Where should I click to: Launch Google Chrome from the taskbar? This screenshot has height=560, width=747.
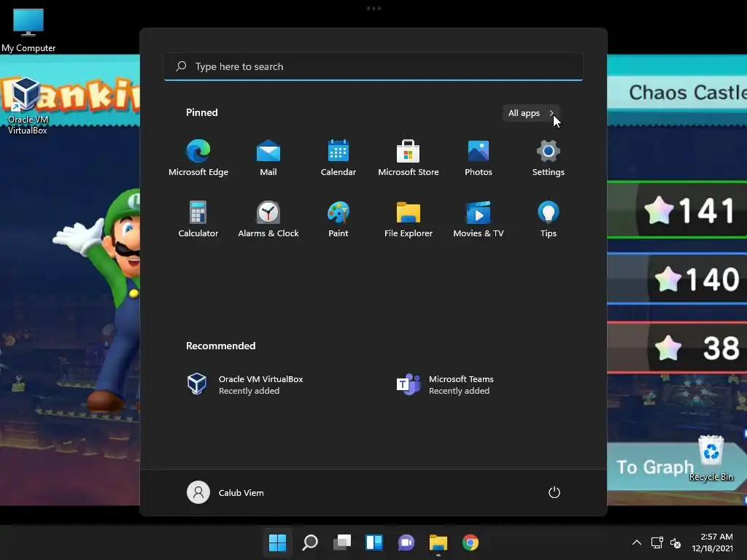pos(471,542)
